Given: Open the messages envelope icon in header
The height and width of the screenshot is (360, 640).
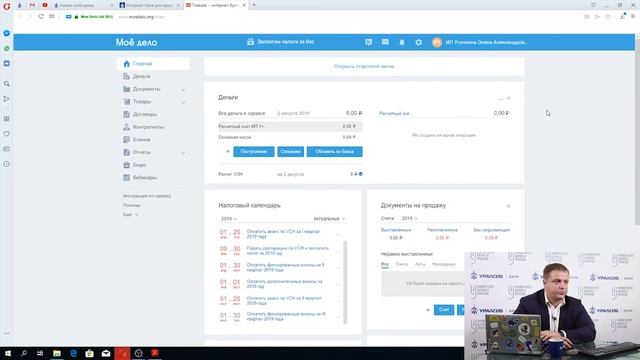Looking at the screenshot, I should (385, 42).
